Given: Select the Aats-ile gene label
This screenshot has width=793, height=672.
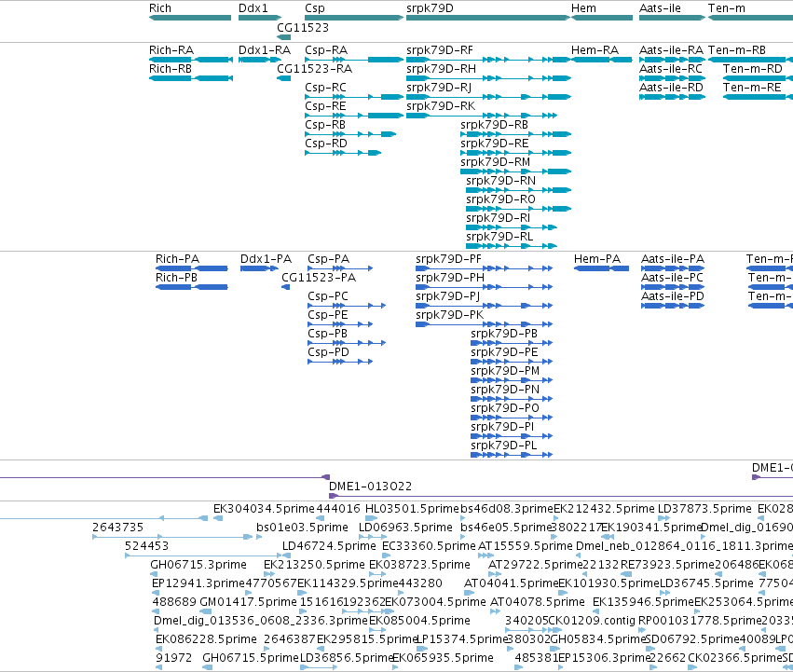Looking at the screenshot, I should click(660, 8).
